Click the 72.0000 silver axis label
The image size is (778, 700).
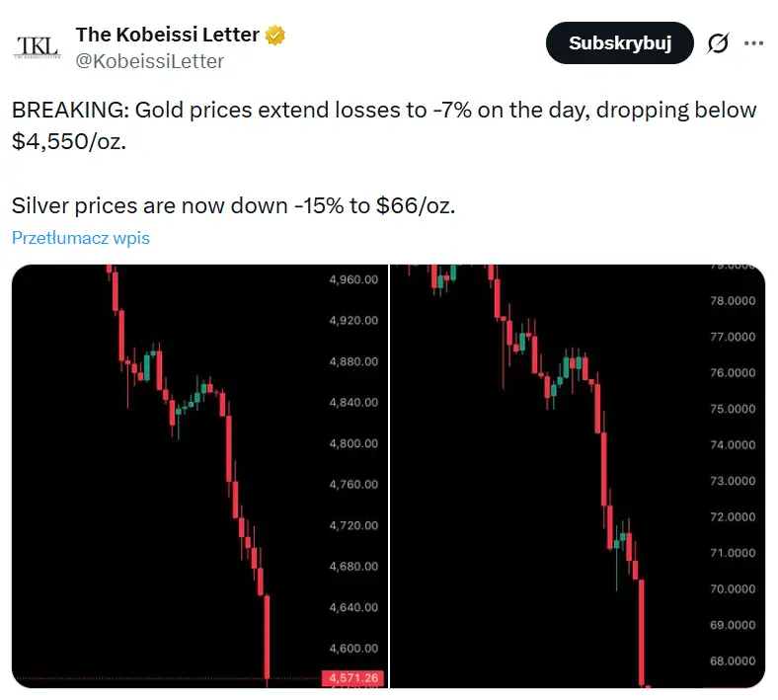tap(732, 517)
